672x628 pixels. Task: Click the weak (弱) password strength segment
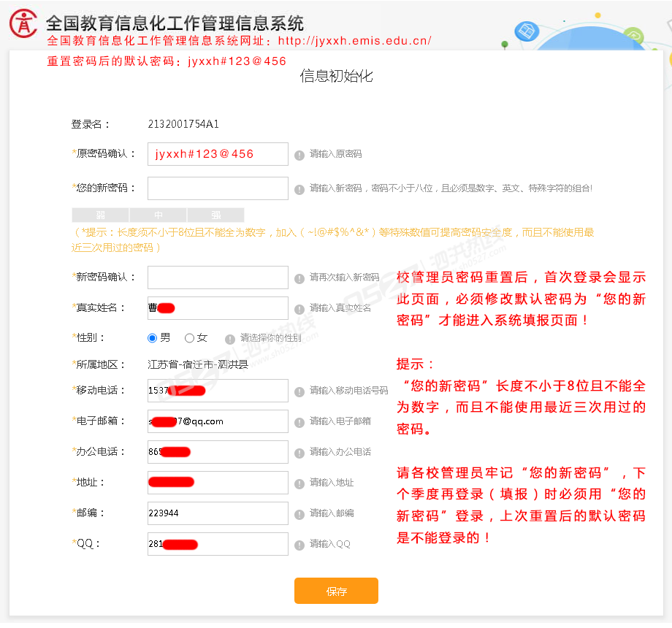[100, 215]
